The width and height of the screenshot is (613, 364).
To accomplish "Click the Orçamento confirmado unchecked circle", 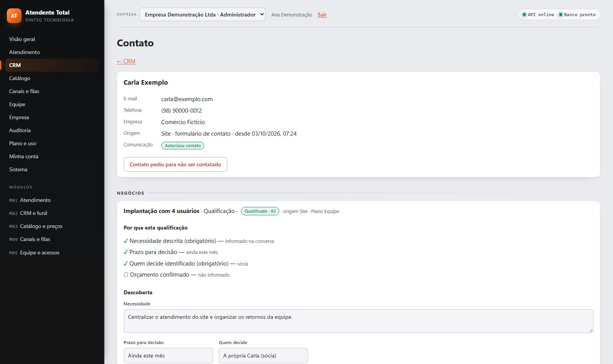I will (x=126, y=275).
